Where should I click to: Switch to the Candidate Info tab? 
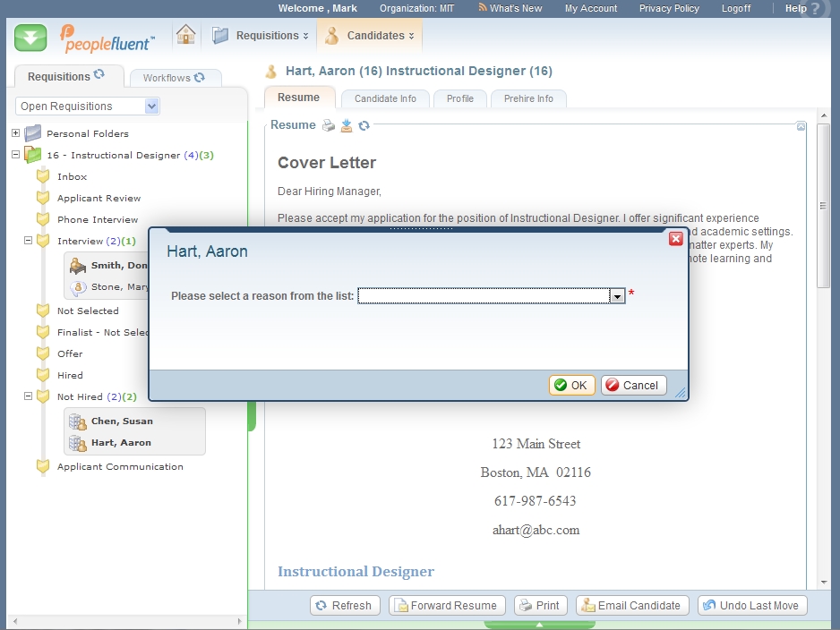click(385, 98)
